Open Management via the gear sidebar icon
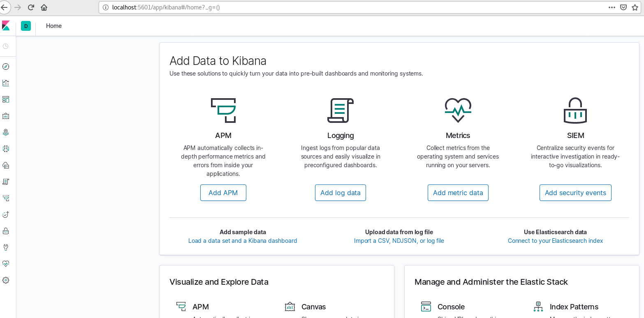 pyautogui.click(x=6, y=280)
